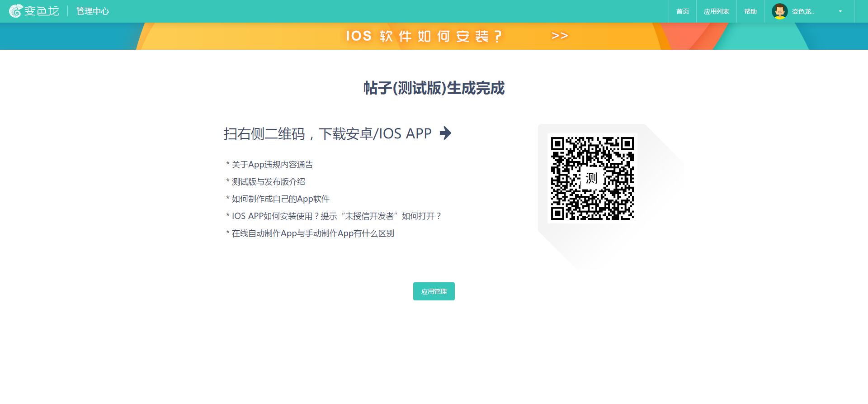Open the user avatar icon

[779, 11]
